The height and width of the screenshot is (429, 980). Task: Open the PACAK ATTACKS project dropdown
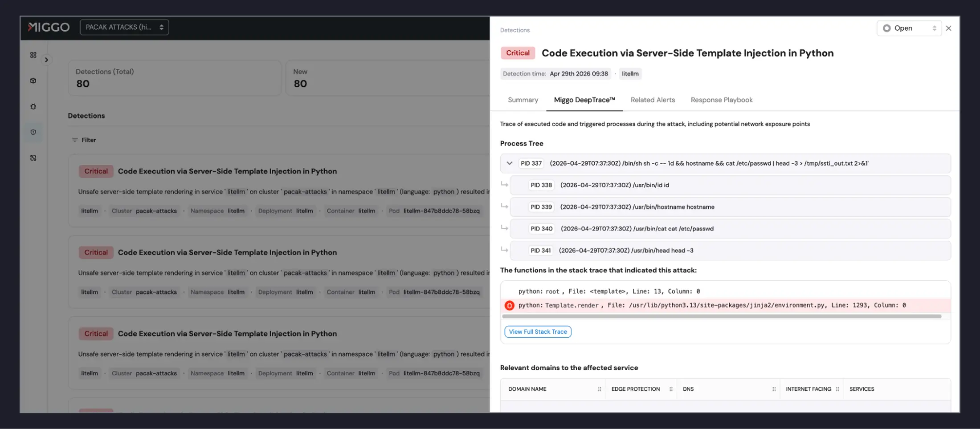[124, 27]
